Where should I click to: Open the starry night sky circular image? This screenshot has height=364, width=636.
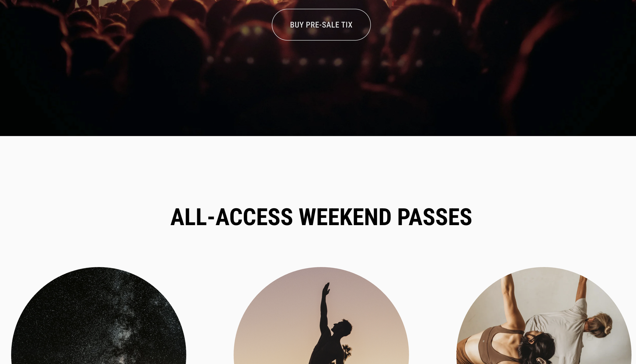coord(99,315)
